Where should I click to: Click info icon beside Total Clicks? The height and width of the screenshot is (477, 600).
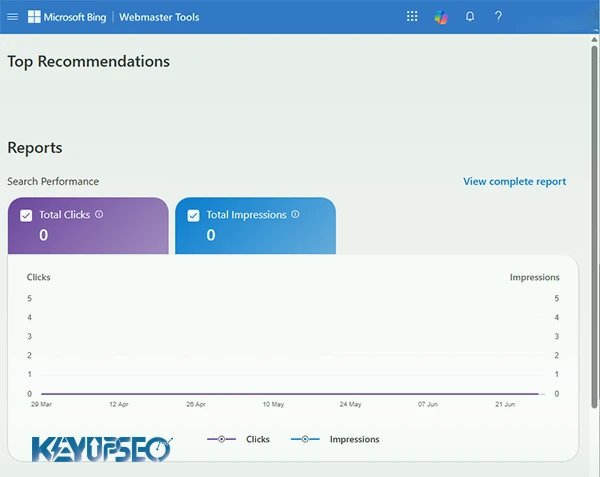click(x=99, y=214)
